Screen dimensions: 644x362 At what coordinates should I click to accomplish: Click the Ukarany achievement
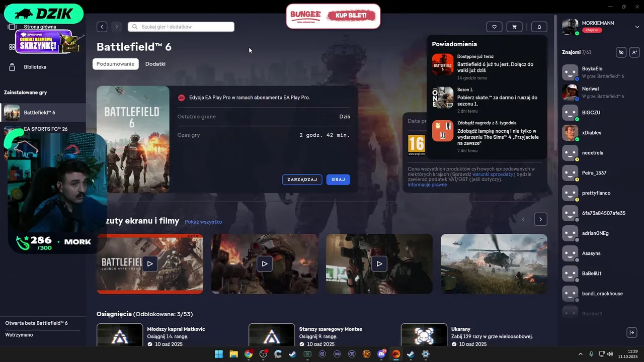pyautogui.click(x=473, y=334)
